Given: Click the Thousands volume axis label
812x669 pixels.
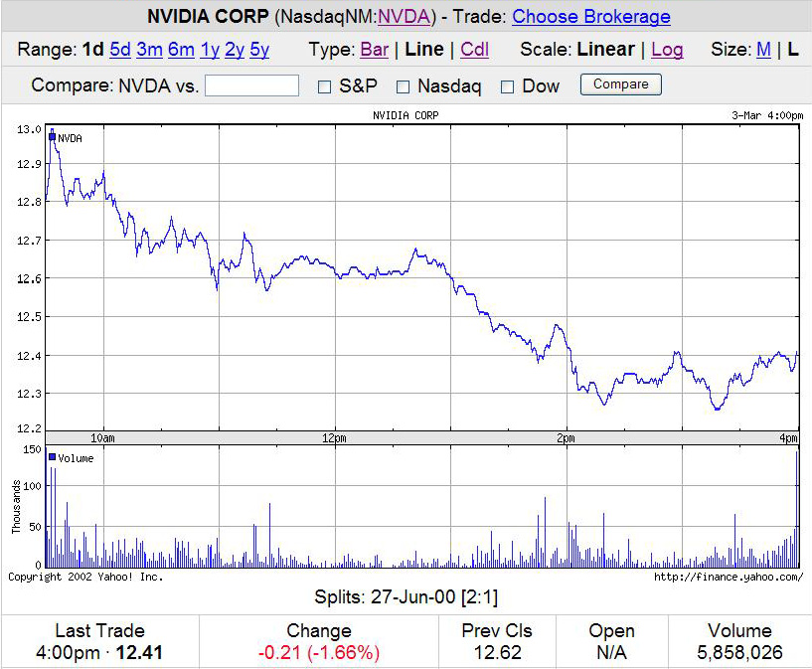Looking at the screenshot, I should [16, 507].
